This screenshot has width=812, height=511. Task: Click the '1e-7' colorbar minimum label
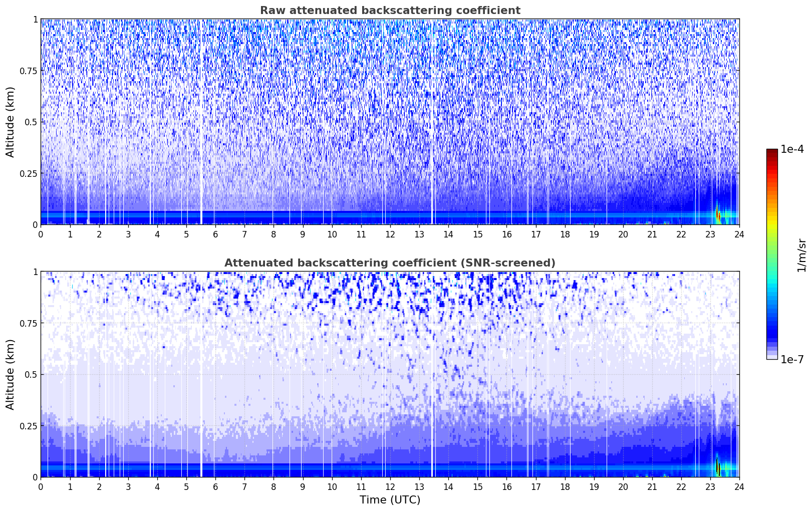click(x=792, y=360)
